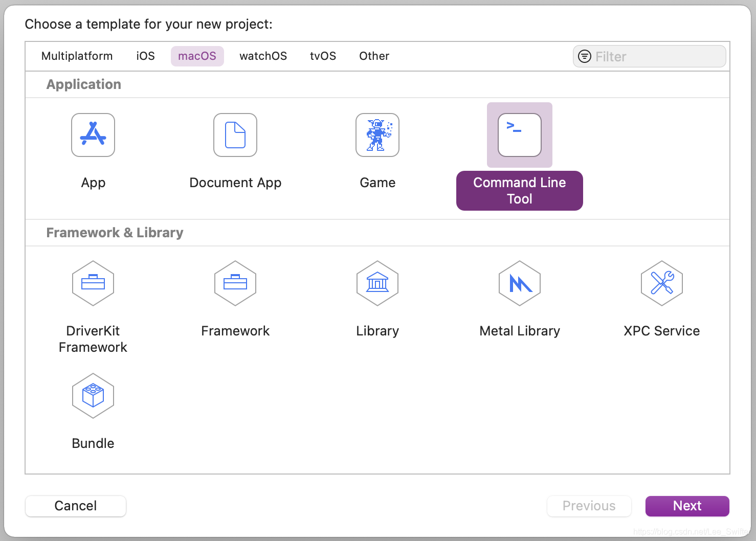The width and height of the screenshot is (756, 541).
Task: Open the watchOS template section
Action: pos(263,56)
